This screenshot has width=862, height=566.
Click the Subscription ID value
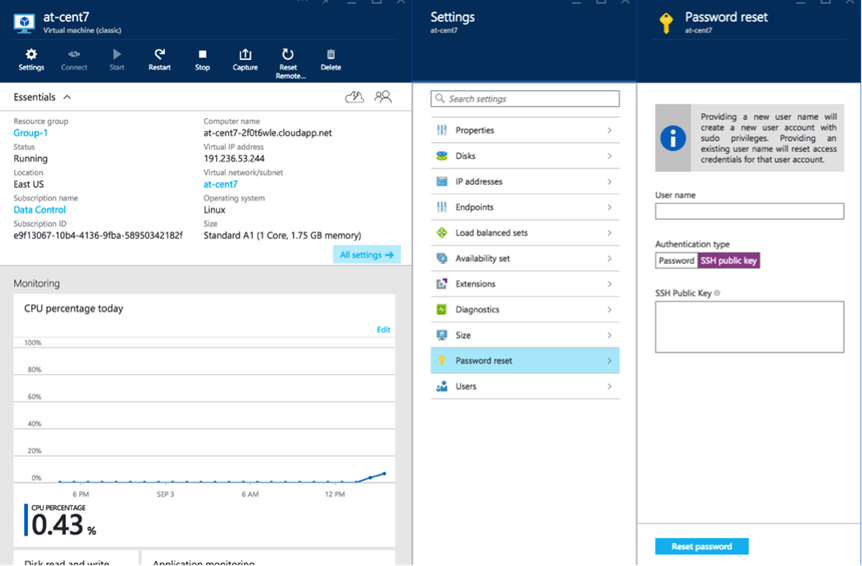coord(98,236)
